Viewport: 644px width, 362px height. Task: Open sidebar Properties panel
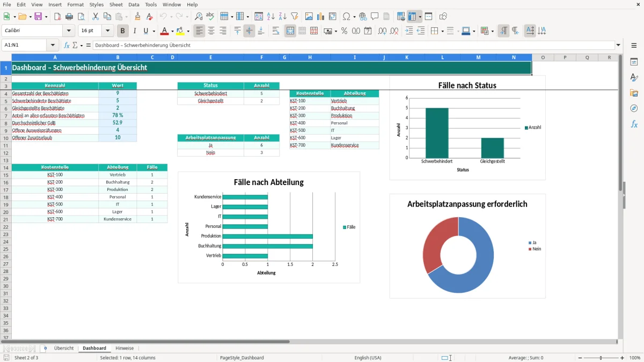(x=634, y=62)
